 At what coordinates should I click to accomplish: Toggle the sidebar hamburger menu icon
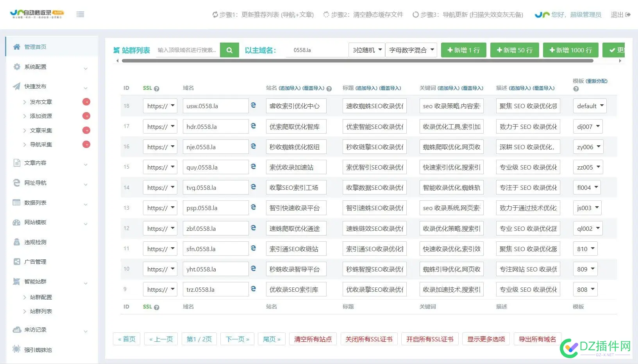[80, 14]
